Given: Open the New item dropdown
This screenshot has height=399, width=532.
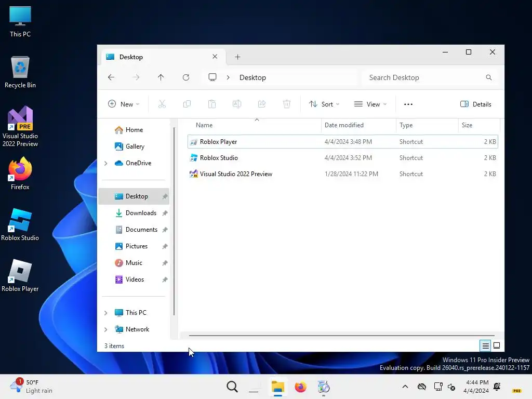Looking at the screenshot, I should pyautogui.click(x=124, y=104).
